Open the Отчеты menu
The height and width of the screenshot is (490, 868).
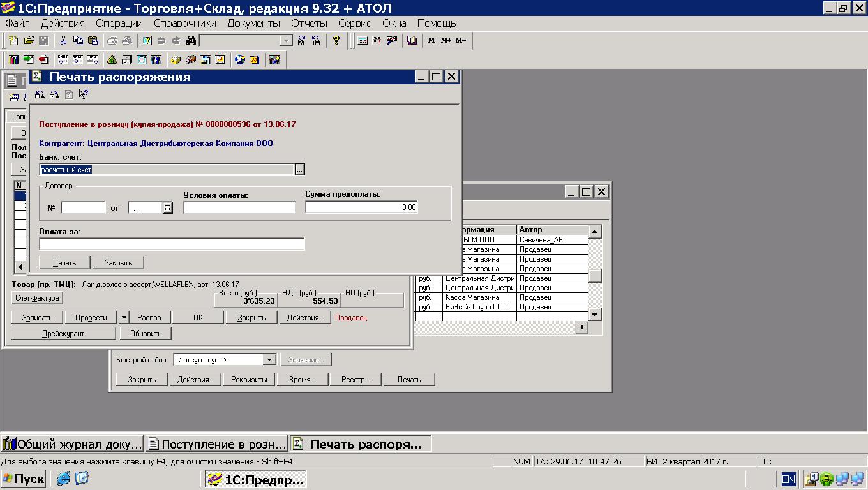tap(309, 23)
